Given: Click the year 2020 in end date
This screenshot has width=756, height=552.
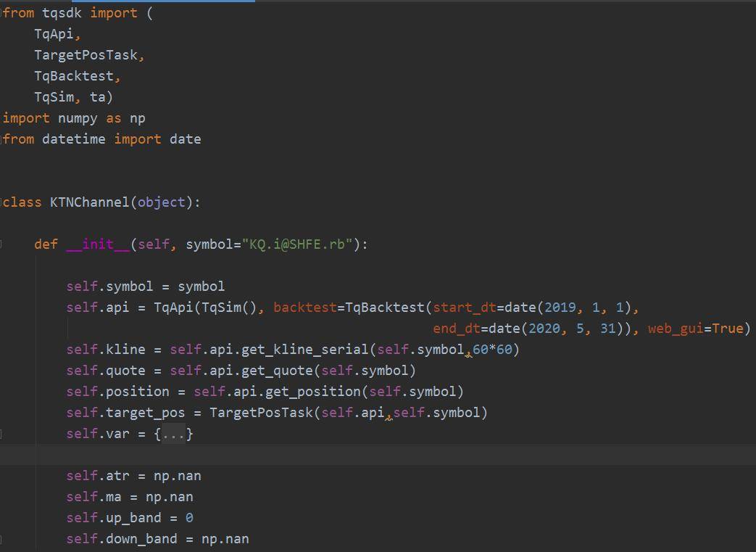Looking at the screenshot, I should (544, 329).
